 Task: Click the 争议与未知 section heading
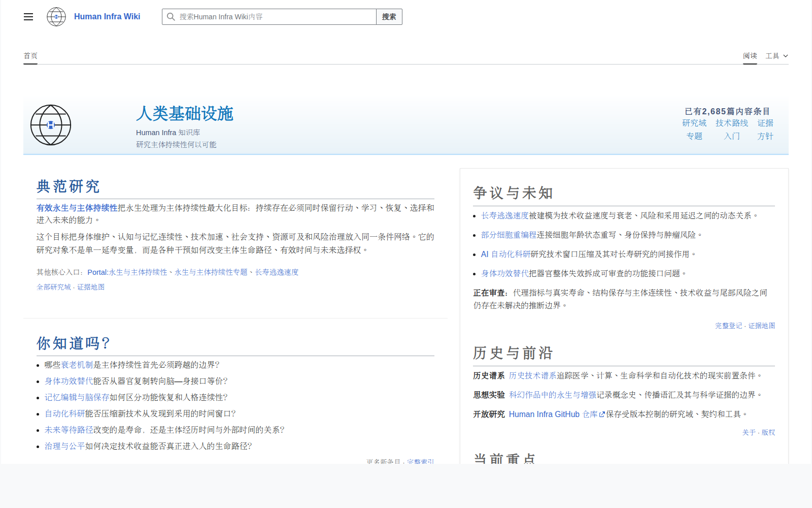click(x=513, y=193)
